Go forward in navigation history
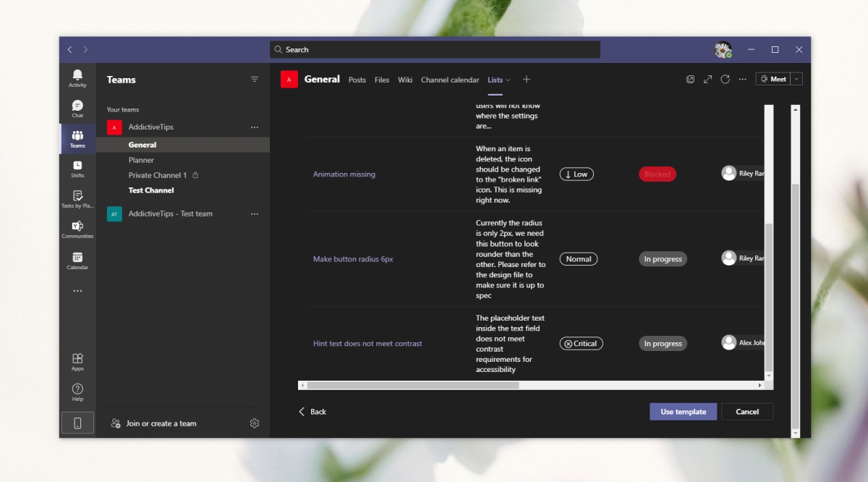This screenshot has height=482, width=868. [x=85, y=50]
